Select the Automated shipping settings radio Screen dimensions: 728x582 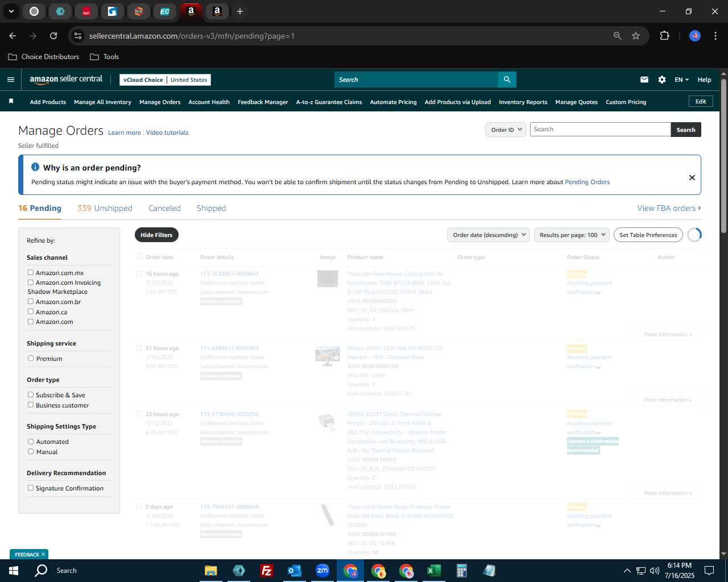pos(31,441)
